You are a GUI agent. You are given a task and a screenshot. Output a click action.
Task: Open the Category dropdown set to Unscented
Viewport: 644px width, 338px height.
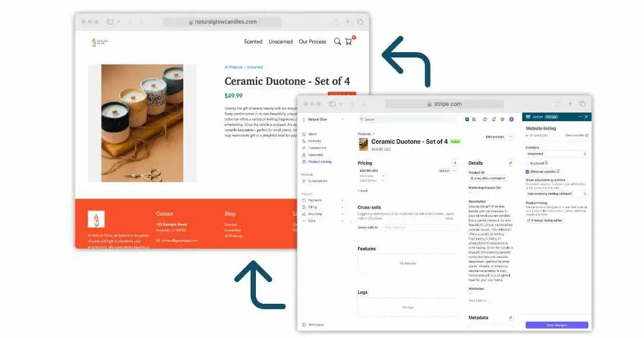[556, 154]
